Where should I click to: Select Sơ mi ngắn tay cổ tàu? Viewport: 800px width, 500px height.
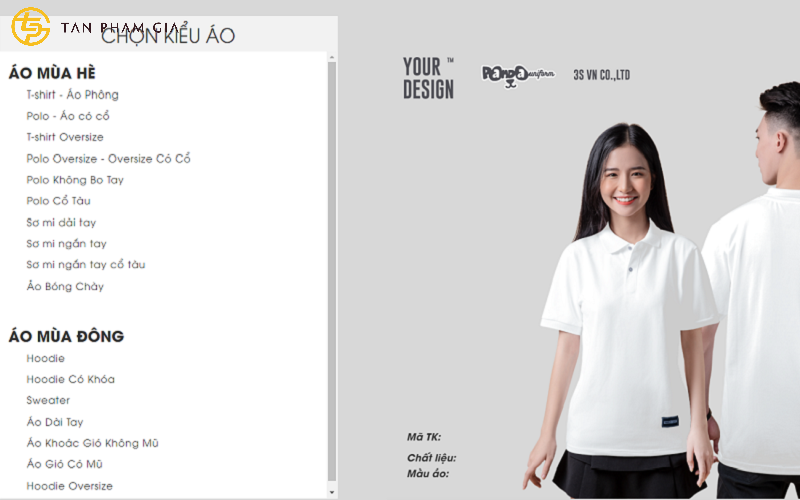(x=86, y=265)
